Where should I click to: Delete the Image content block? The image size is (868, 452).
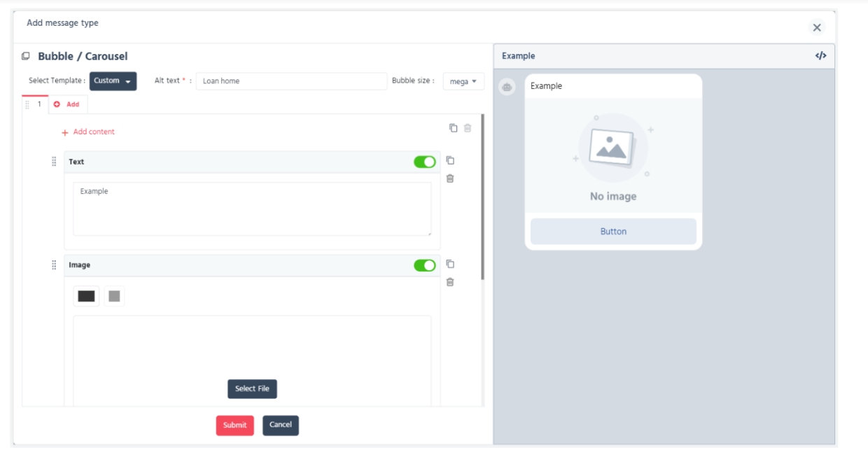coord(450,282)
